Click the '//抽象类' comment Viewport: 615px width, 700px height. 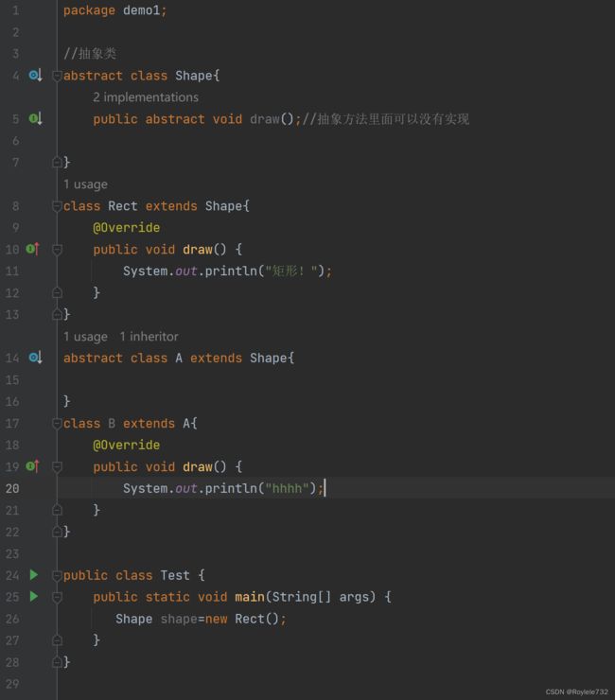(x=90, y=54)
